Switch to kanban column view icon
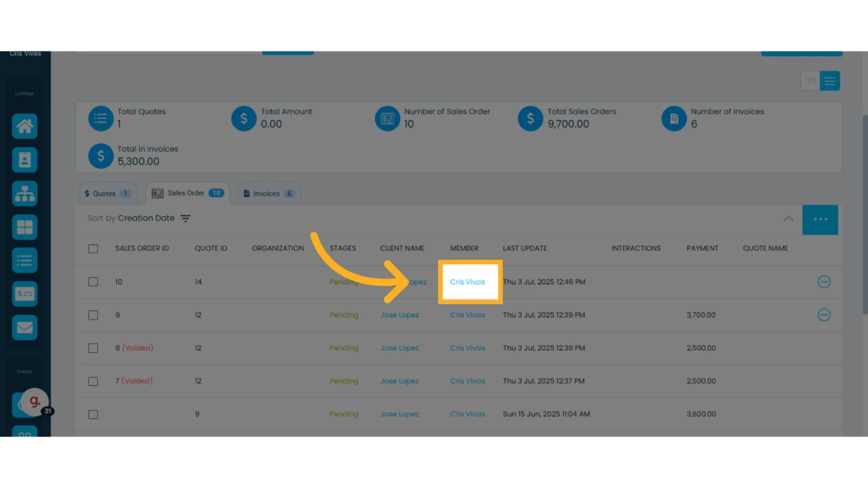Image resolution: width=868 pixels, height=488 pixels. (x=810, y=81)
